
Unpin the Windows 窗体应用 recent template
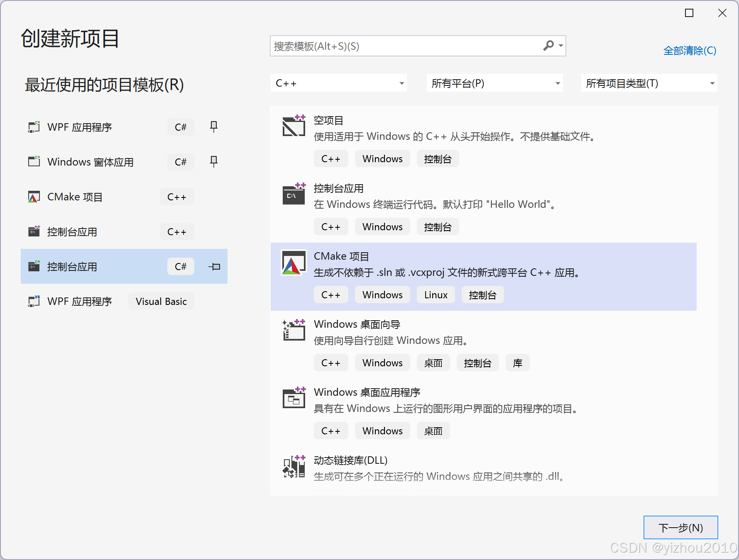coord(214,161)
